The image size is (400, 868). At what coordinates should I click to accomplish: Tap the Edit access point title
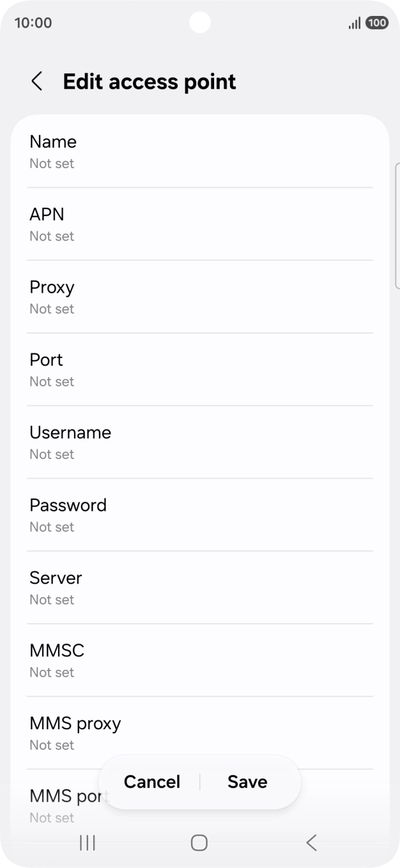click(150, 82)
